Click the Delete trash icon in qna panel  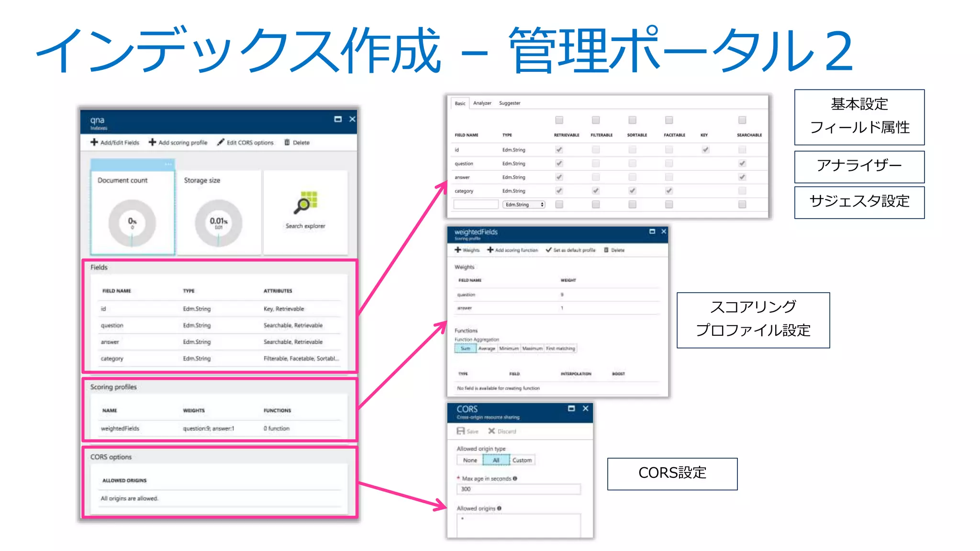pos(287,143)
